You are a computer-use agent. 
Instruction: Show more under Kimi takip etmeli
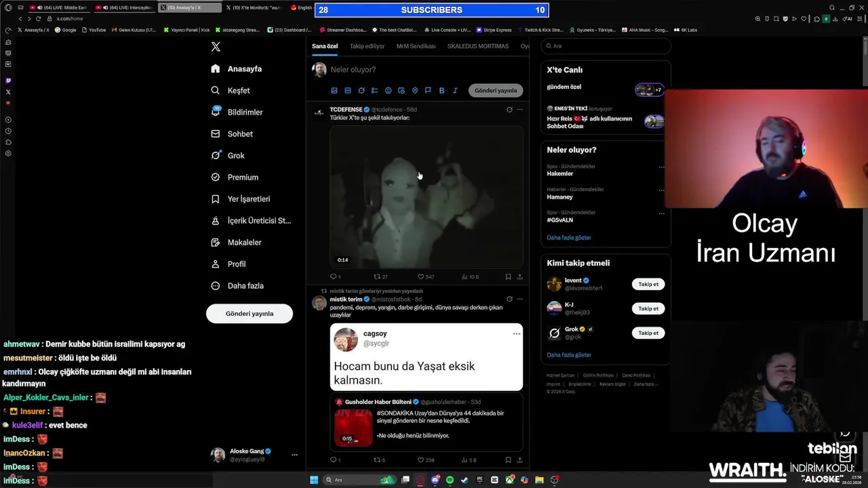pyautogui.click(x=569, y=354)
